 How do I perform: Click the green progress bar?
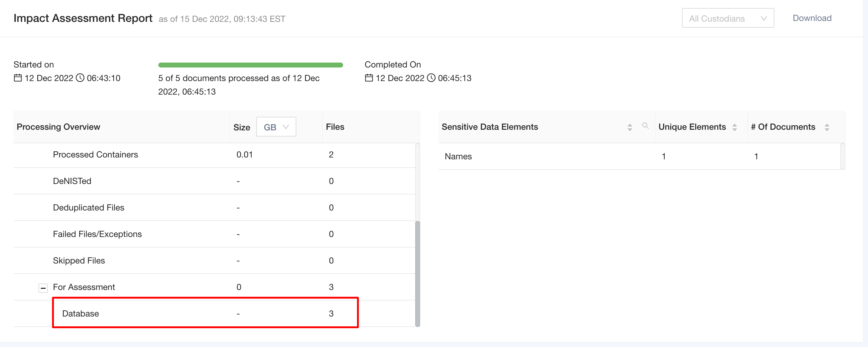point(250,65)
